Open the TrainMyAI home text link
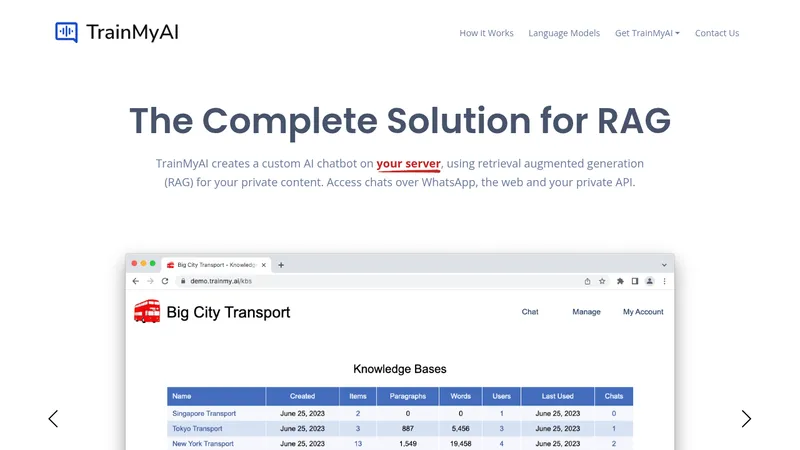Image resolution: width=800 pixels, height=450 pixels. [x=132, y=32]
